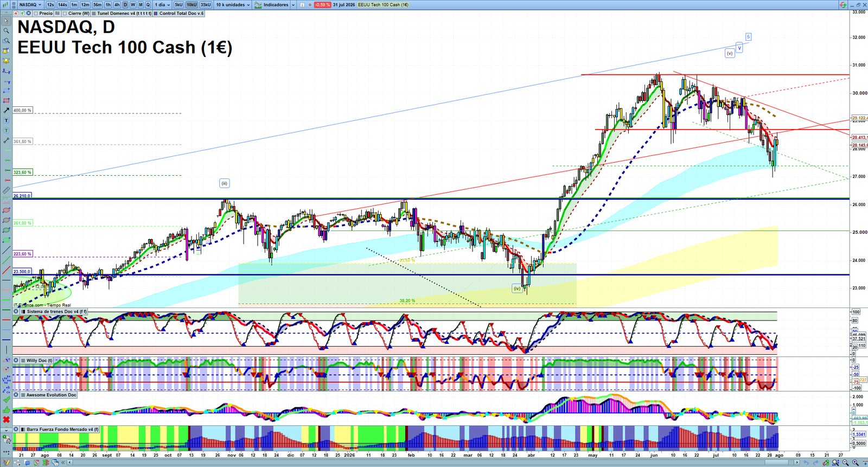Open the arrow next to Indicadores
868x467 pixels.
(x=293, y=5)
